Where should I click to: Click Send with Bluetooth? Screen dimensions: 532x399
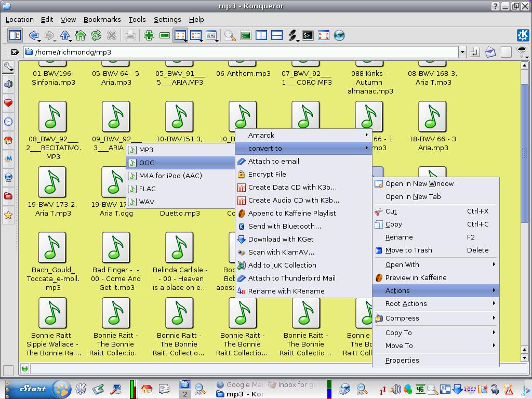303,227
